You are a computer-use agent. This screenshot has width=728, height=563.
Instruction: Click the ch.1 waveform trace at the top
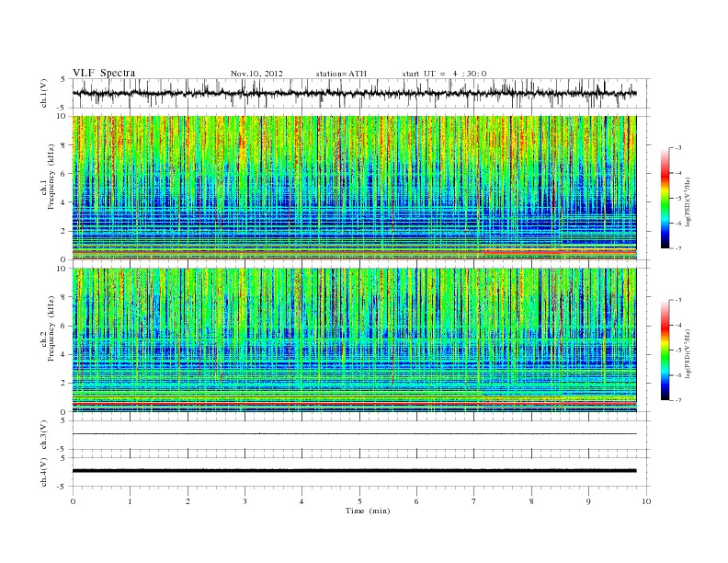[x=354, y=93]
